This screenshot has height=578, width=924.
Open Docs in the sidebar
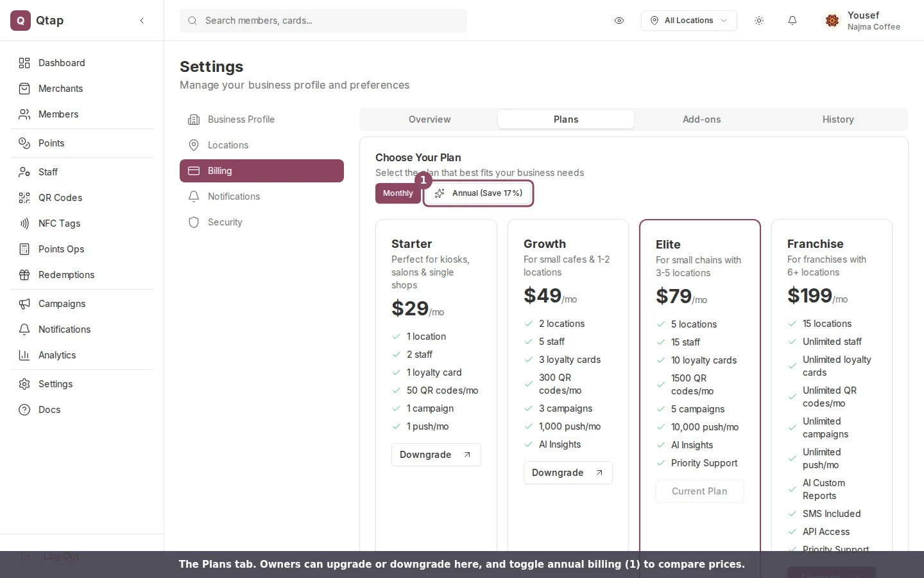click(x=81, y=410)
